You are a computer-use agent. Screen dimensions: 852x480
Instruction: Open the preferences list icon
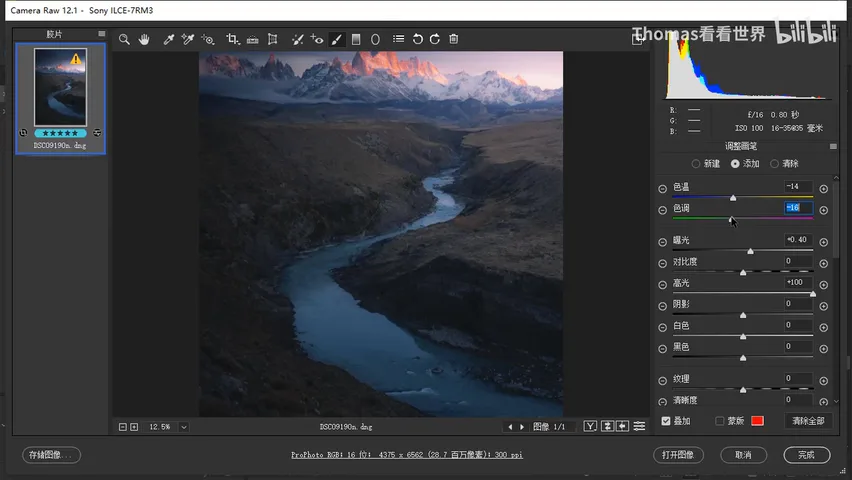tap(399, 39)
